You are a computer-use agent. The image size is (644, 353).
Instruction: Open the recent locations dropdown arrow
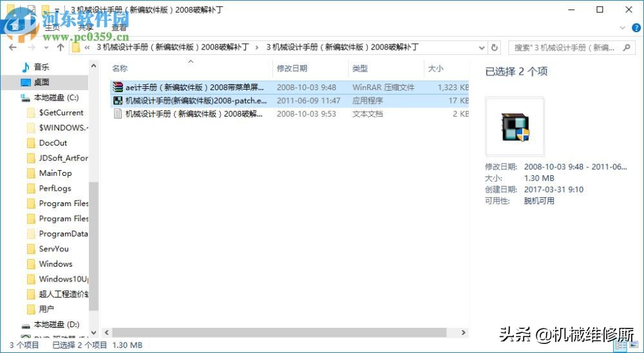tap(46, 48)
